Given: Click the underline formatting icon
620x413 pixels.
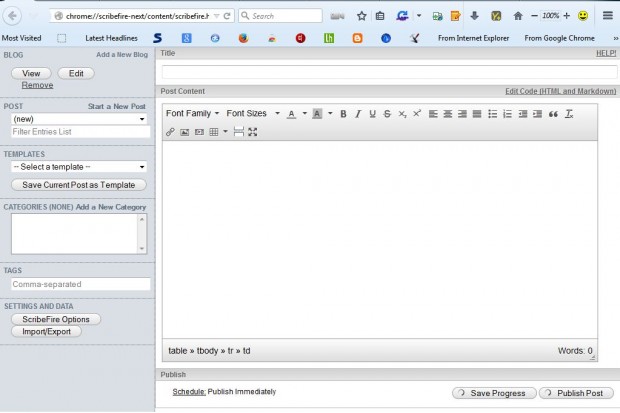Looking at the screenshot, I should pyautogui.click(x=372, y=114).
